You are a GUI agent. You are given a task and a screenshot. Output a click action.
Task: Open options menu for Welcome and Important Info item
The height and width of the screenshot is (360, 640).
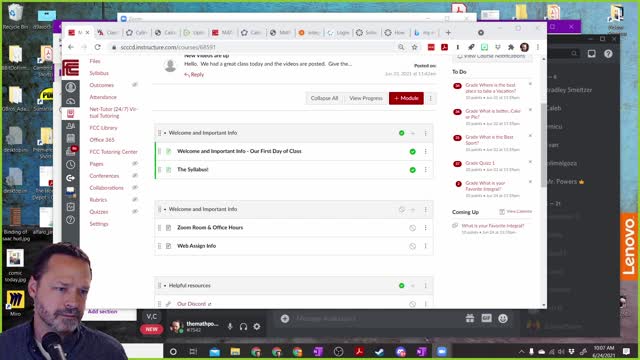pyautogui.click(x=425, y=151)
